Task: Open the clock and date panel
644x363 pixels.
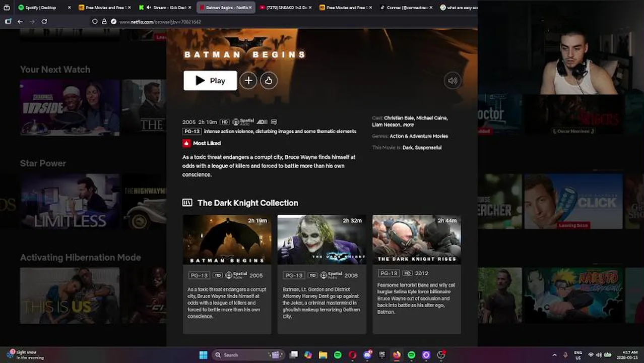Action: [627, 355]
